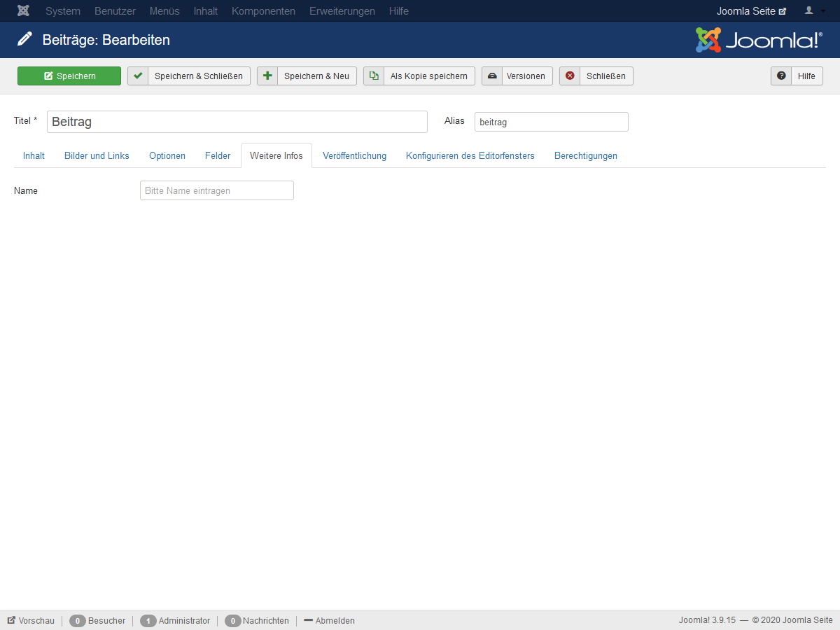The height and width of the screenshot is (630, 840).
Task: Switch to the Inhalt tab
Action: (x=34, y=155)
